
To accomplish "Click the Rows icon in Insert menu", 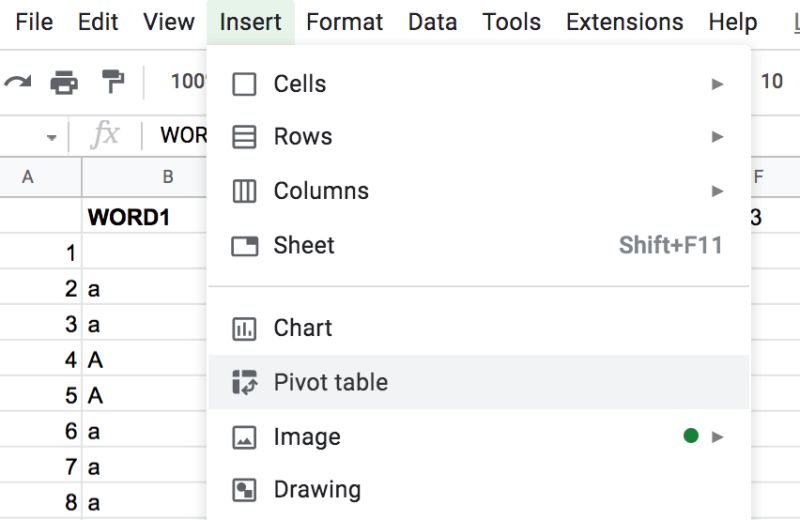I will 244,137.
